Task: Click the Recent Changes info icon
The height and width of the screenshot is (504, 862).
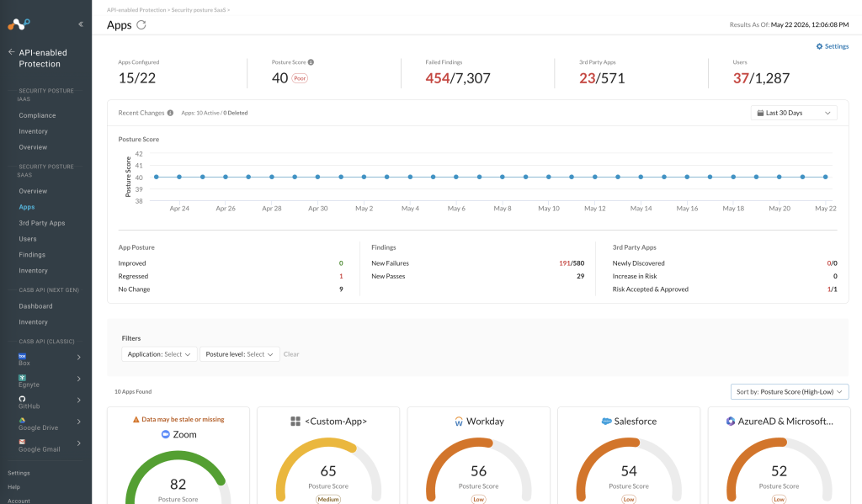Action: (x=170, y=113)
